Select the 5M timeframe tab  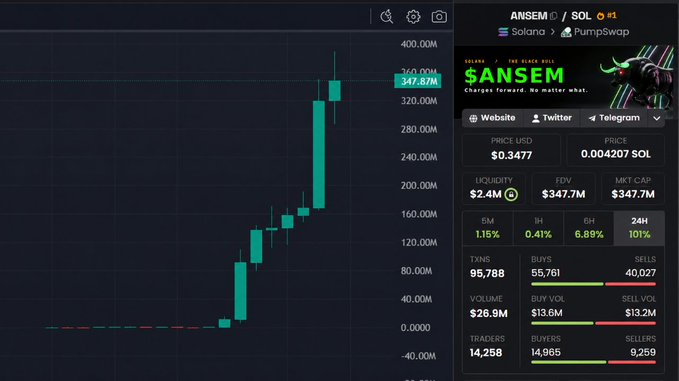[488, 228]
